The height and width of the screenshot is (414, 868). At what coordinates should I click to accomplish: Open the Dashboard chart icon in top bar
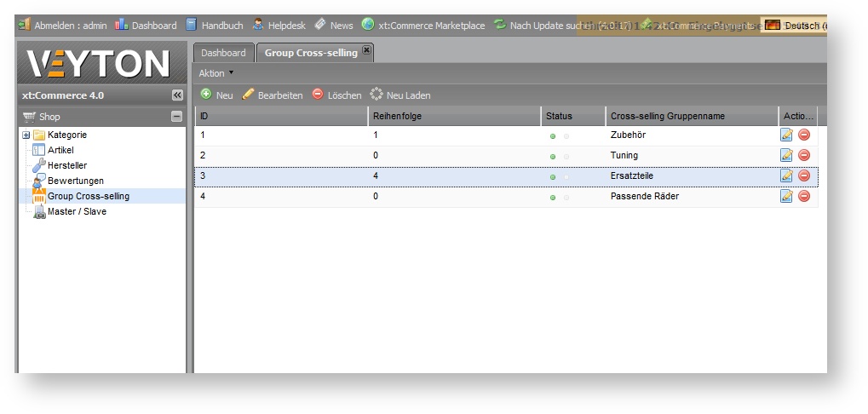pyautogui.click(x=121, y=26)
